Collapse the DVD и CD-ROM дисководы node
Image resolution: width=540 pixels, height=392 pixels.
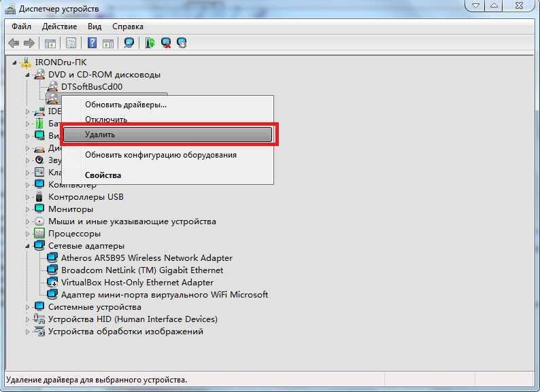(x=27, y=75)
